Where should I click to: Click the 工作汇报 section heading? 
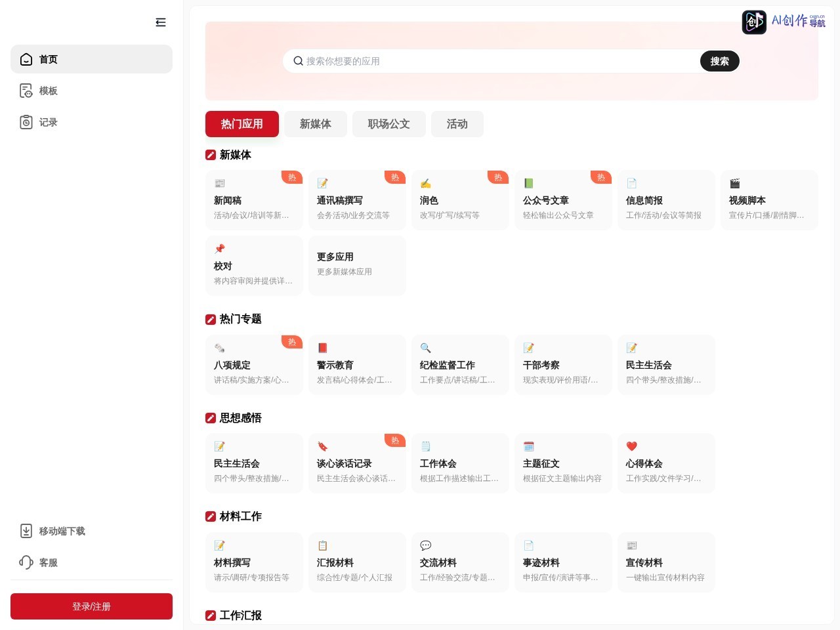click(241, 616)
